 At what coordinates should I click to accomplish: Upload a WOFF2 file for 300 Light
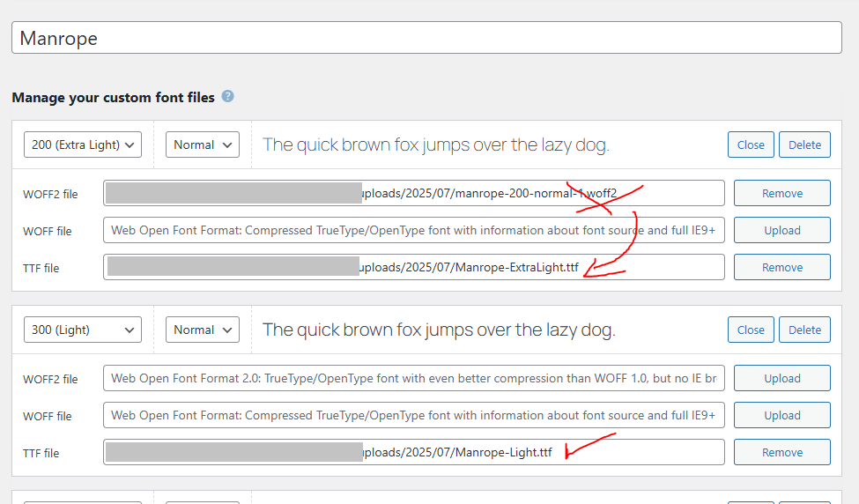tap(782, 378)
